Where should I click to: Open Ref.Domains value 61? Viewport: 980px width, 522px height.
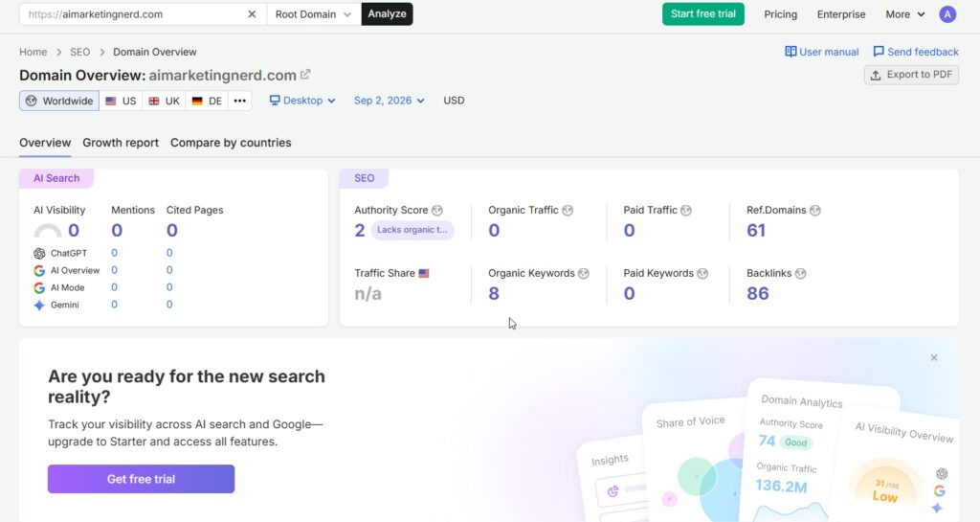click(x=756, y=231)
